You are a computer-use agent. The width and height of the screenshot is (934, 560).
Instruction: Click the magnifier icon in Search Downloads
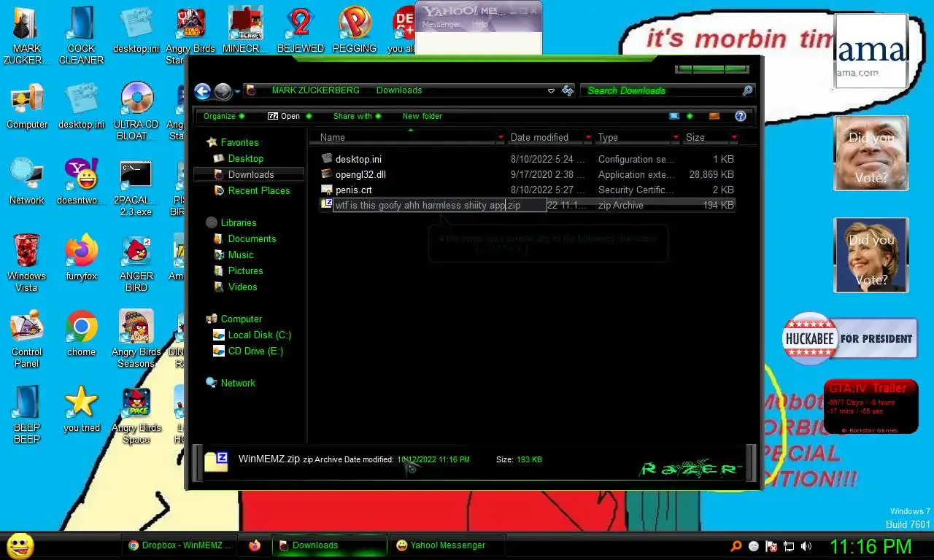[x=746, y=90]
